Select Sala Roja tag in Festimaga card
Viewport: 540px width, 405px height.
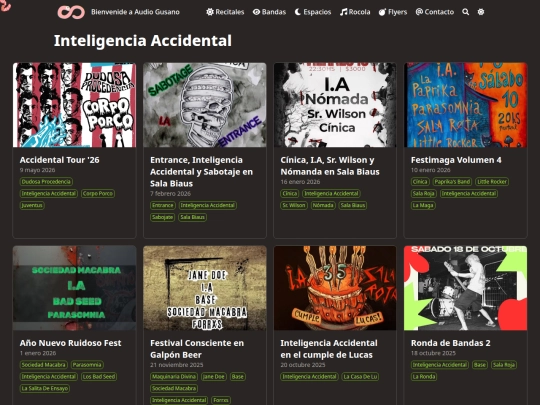coord(424,194)
